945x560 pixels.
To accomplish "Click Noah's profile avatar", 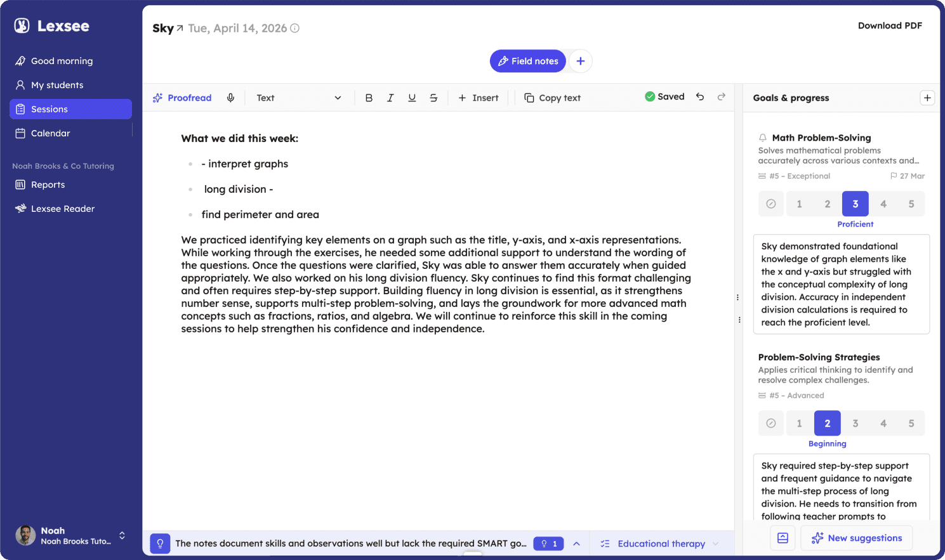I will point(25,535).
